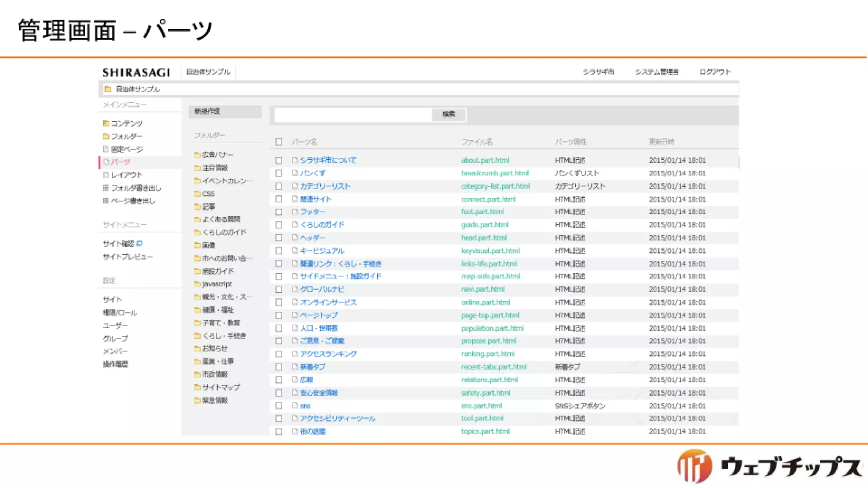Click ログアウト in the top bar
This screenshot has height=488, width=868.
click(715, 72)
